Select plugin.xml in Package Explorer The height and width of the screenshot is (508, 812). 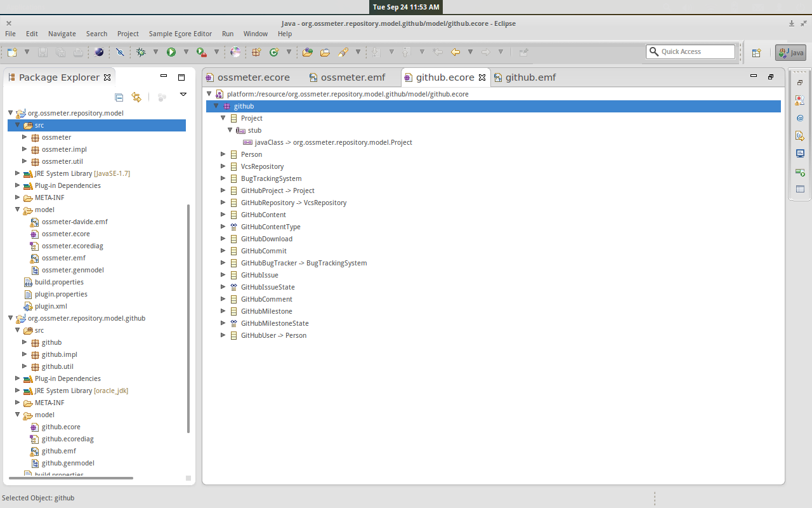click(45, 306)
